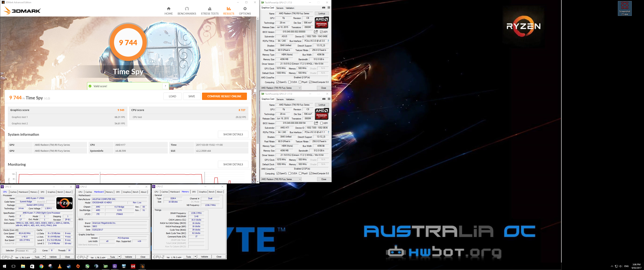Toggle DirectCompute 5.0 checkbox in bottom GPU-Z
This screenshot has width=644, height=270.
(311, 173)
